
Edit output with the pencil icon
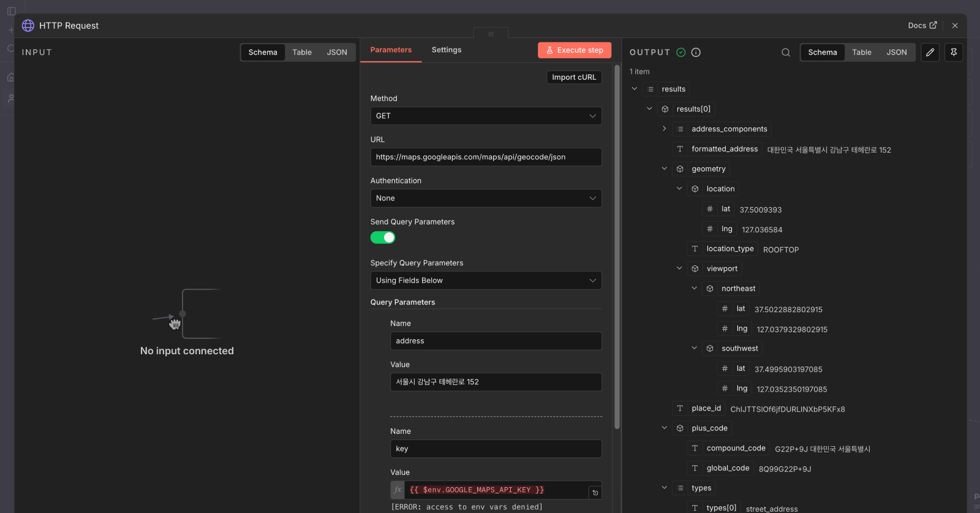click(930, 52)
